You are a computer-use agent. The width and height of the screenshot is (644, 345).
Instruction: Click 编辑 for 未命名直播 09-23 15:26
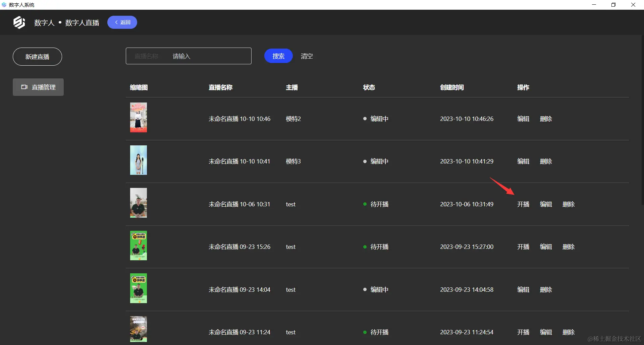(x=546, y=247)
